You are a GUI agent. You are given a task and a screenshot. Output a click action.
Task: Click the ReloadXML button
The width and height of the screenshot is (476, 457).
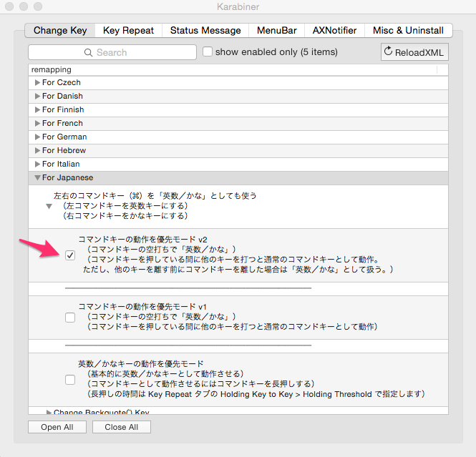point(414,52)
